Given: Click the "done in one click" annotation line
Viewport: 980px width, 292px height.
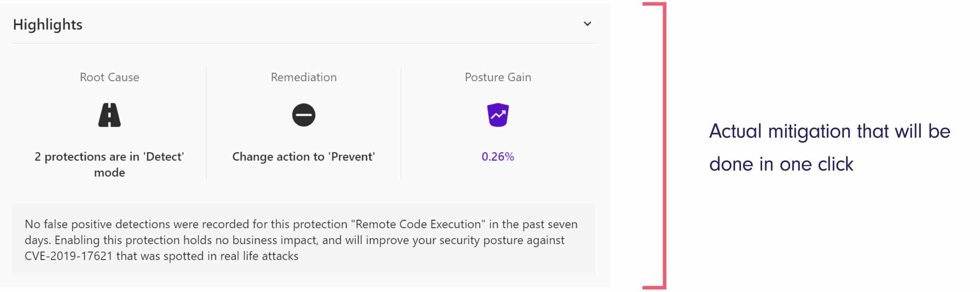Looking at the screenshot, I should coord(781,164).
